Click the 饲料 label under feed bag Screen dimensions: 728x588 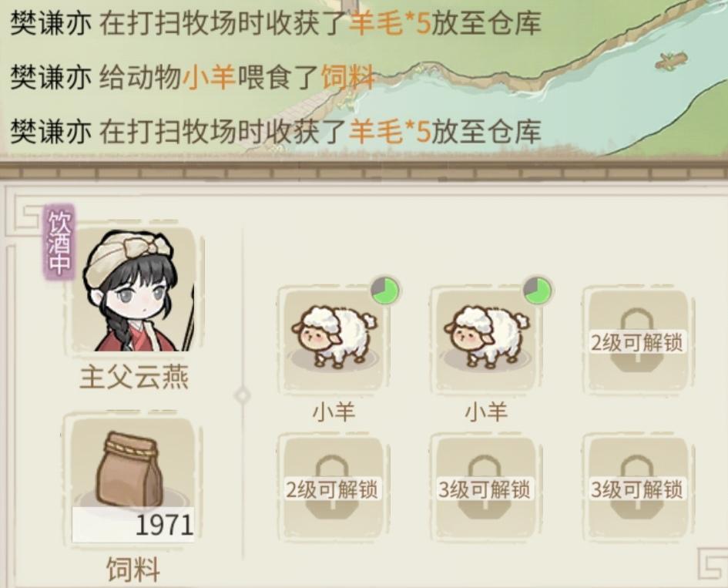click(133, 569)
